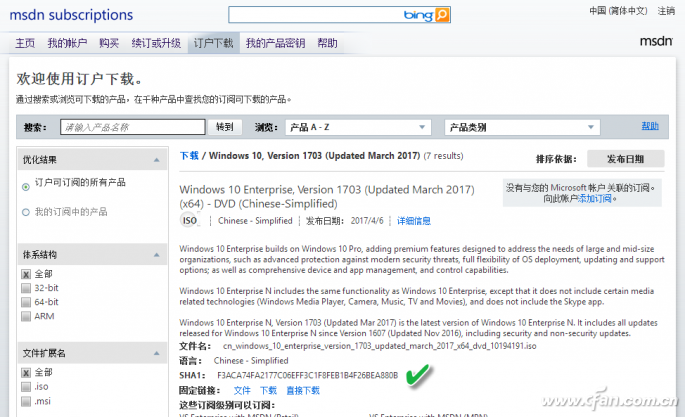Toggle 全部 checkbox under 文件扩展名
Screen dimensions: 685x417
tap(26, 373)
